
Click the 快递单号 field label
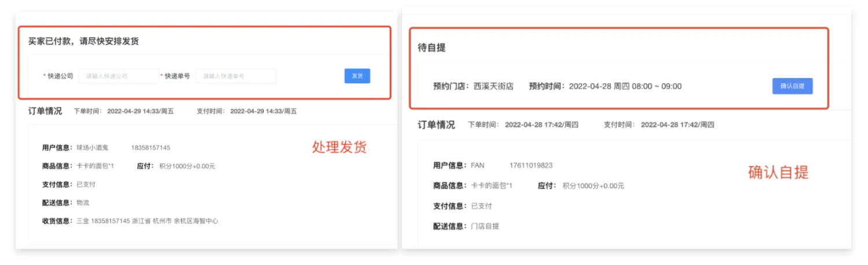pos(177,76)
